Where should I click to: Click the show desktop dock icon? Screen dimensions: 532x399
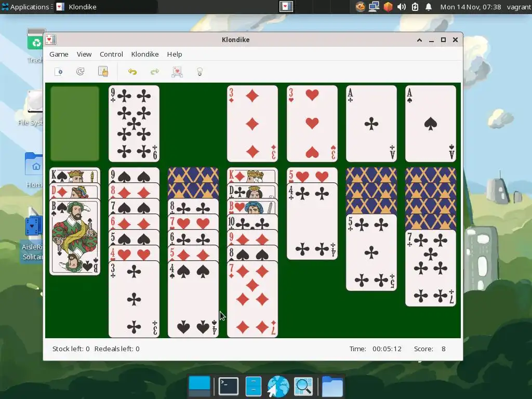199,386
